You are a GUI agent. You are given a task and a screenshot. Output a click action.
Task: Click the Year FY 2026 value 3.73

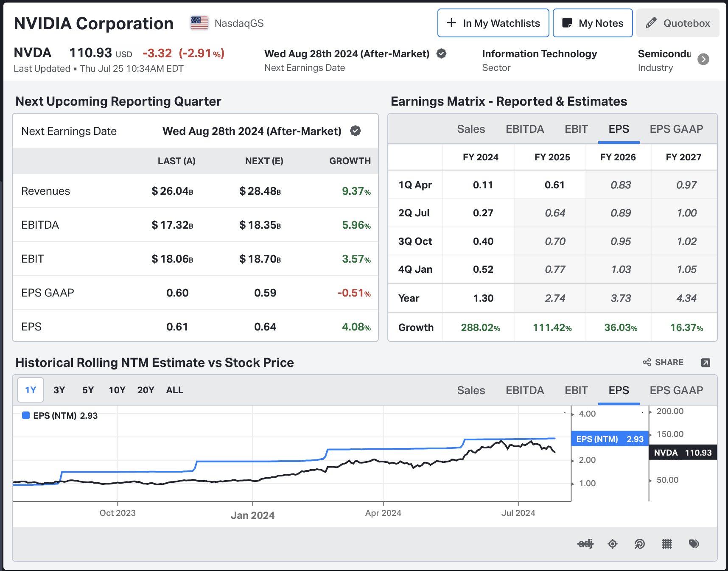[621, 298]
